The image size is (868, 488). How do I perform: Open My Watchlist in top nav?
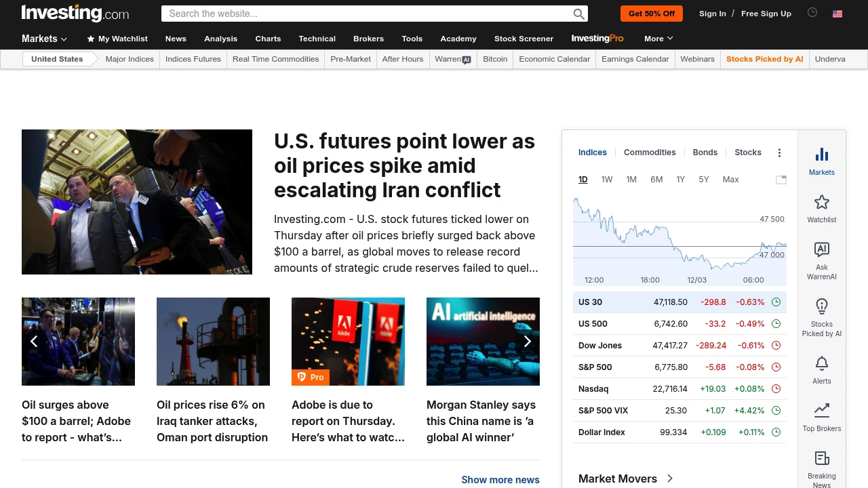(x=117, y=39)
